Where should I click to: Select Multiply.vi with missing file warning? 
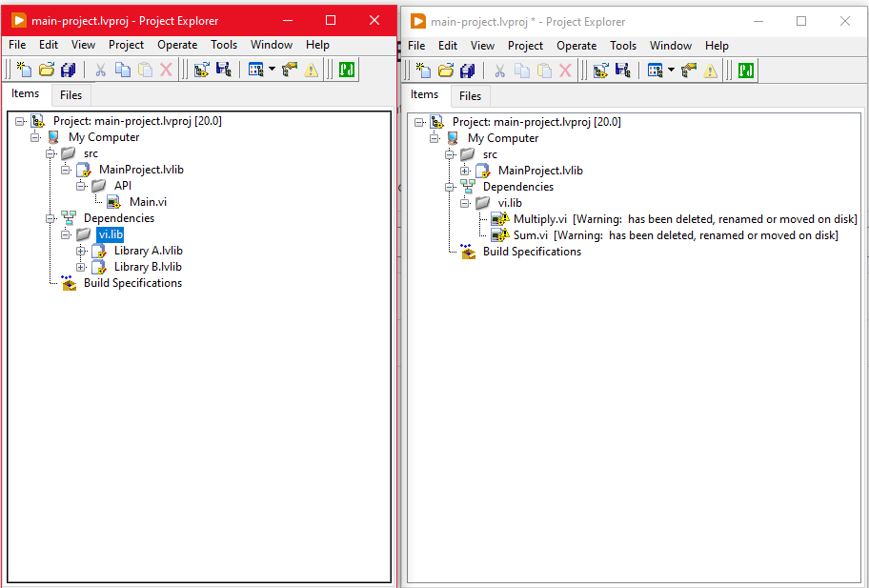[540, 219]
